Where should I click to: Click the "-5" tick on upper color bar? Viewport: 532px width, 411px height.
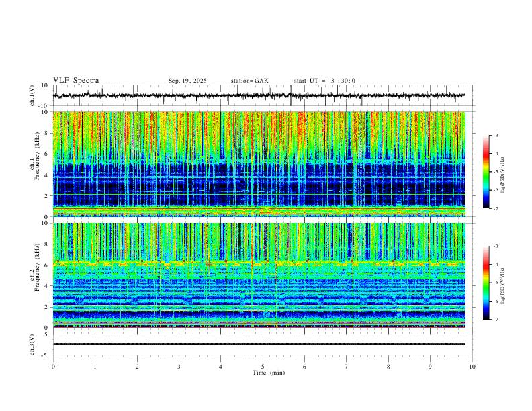(x=495, y=172)
